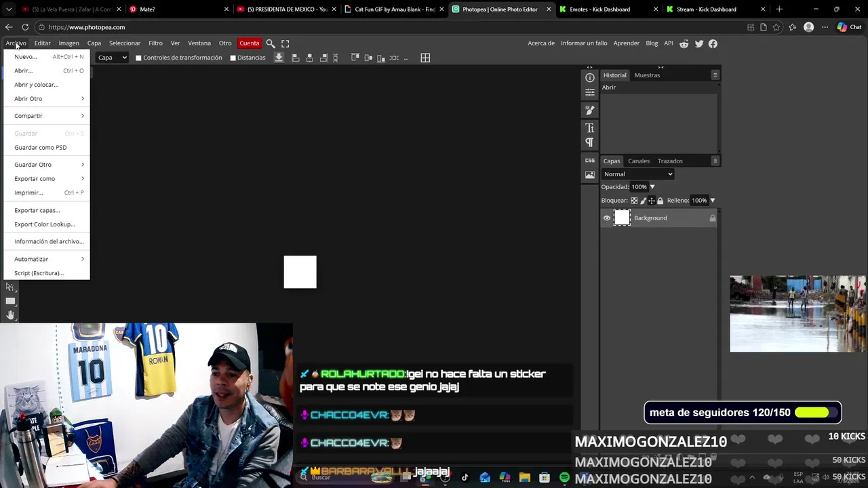Viewport: 868px width, 488px height.
Task: Open the Acerca de link
Action: pos(541,43)
